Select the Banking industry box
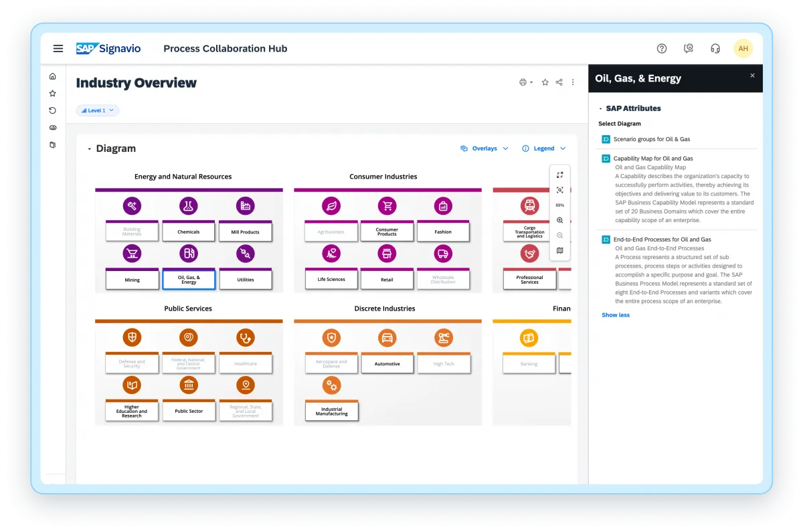 coord(529,363)
